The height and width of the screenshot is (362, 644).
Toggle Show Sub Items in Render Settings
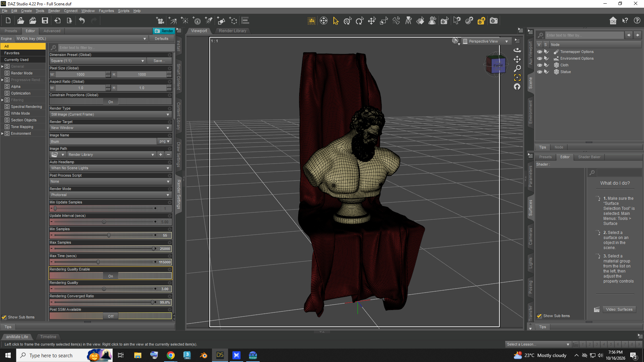click(4, 317)
